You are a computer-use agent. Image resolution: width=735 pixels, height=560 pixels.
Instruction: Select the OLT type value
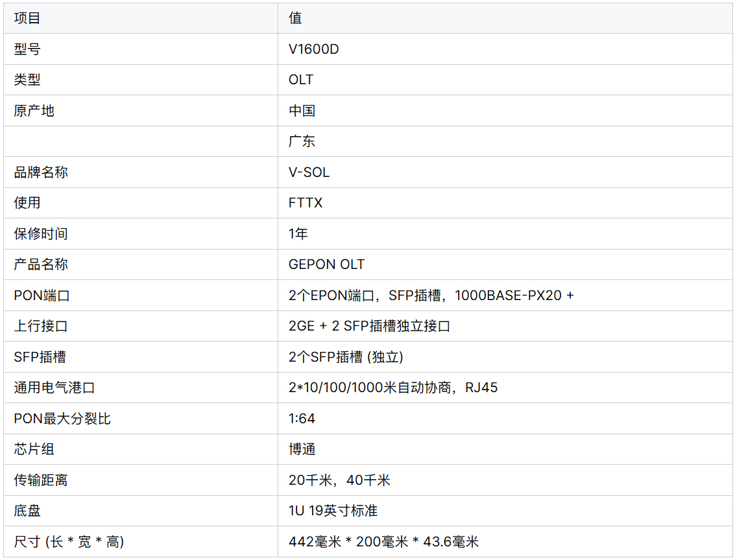click(301, 80)
